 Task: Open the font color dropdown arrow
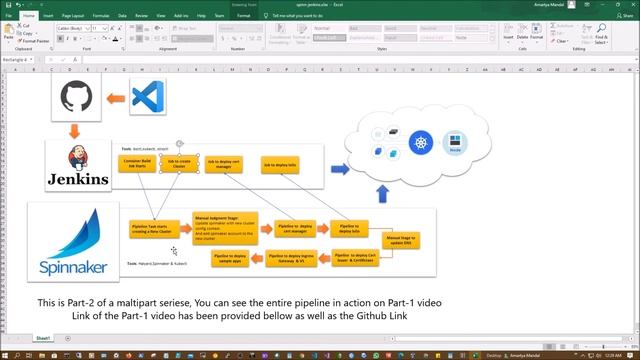(x=121, y=39)
